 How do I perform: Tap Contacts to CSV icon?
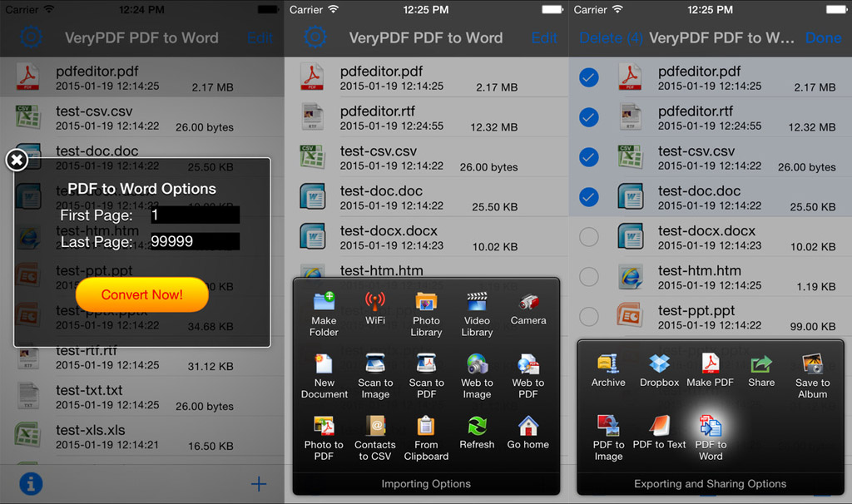(x=374, y=437)
